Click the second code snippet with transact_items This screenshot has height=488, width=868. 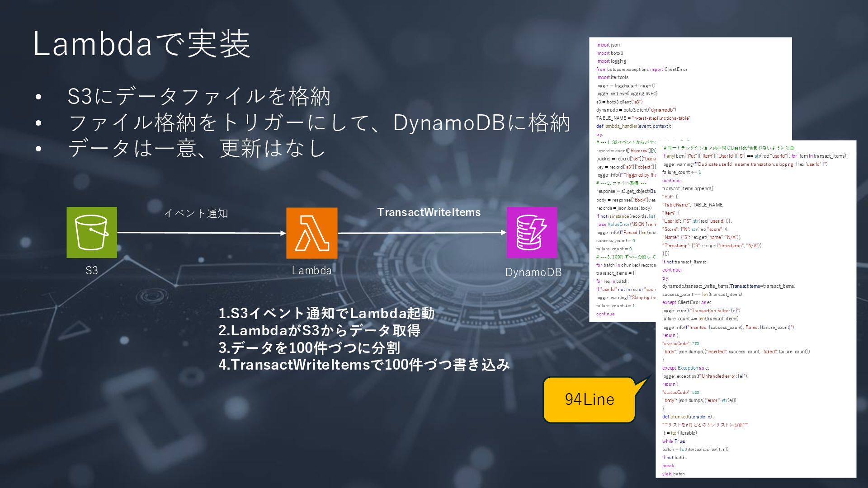[x=756, y=309]
